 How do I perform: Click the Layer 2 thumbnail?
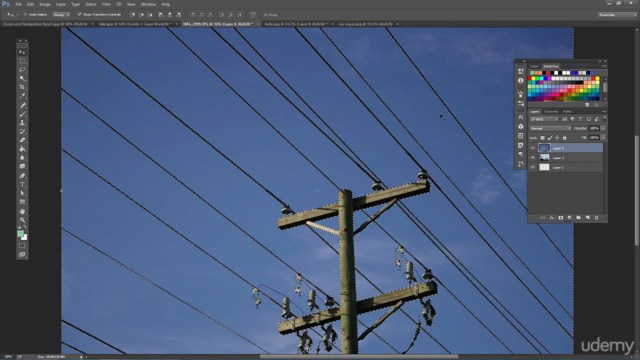544,158
